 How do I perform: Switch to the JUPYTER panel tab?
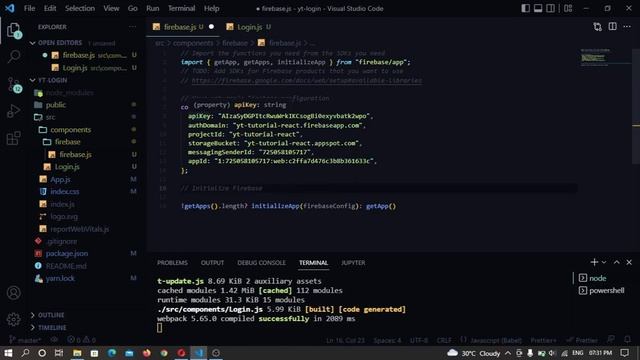(353, 262)
